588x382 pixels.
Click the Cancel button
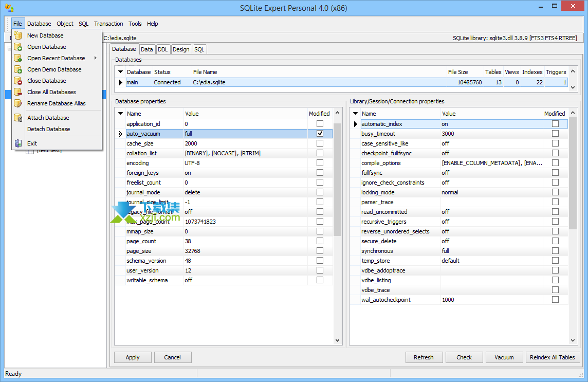(173, 357)
